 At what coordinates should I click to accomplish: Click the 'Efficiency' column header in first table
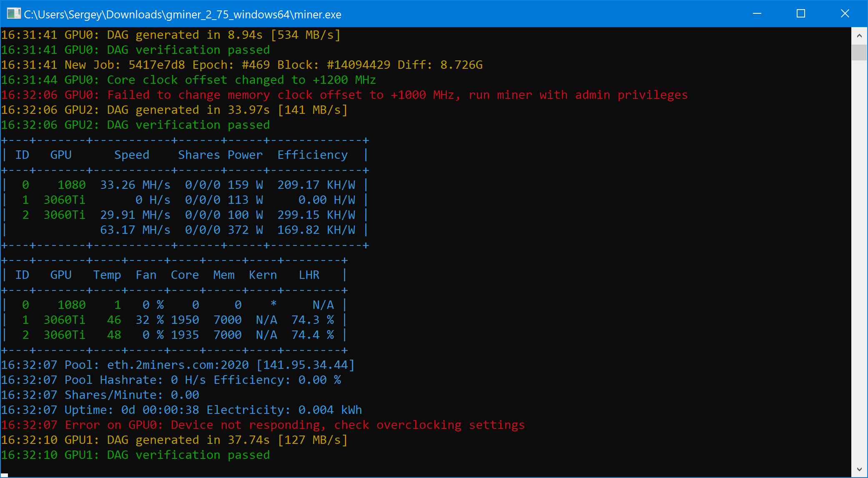(x=312, y=155)
